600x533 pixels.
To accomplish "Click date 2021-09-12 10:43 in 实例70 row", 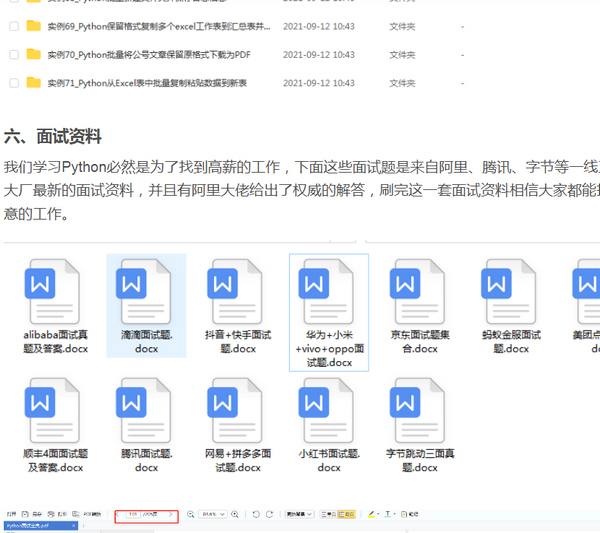I will pos(319,54).
